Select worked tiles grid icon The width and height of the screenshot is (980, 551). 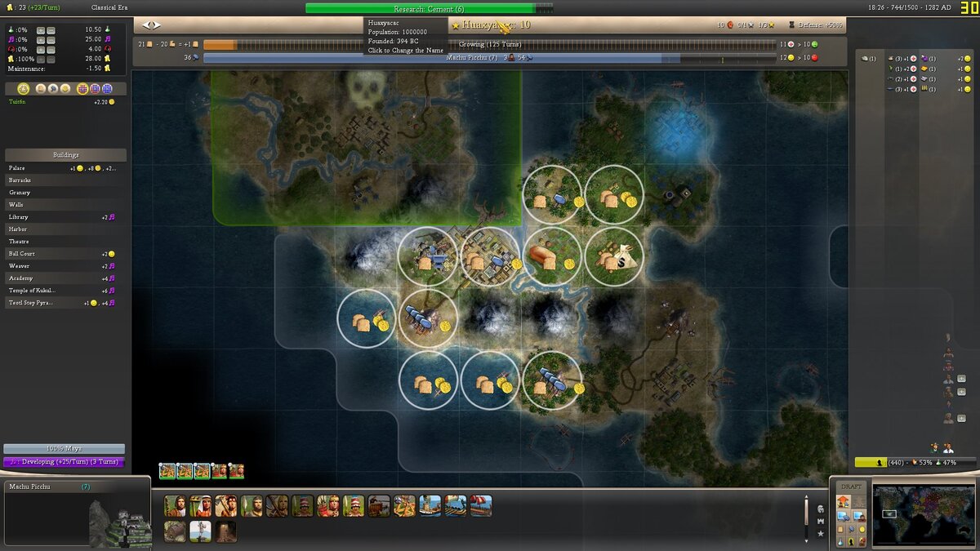coord(82,89)
